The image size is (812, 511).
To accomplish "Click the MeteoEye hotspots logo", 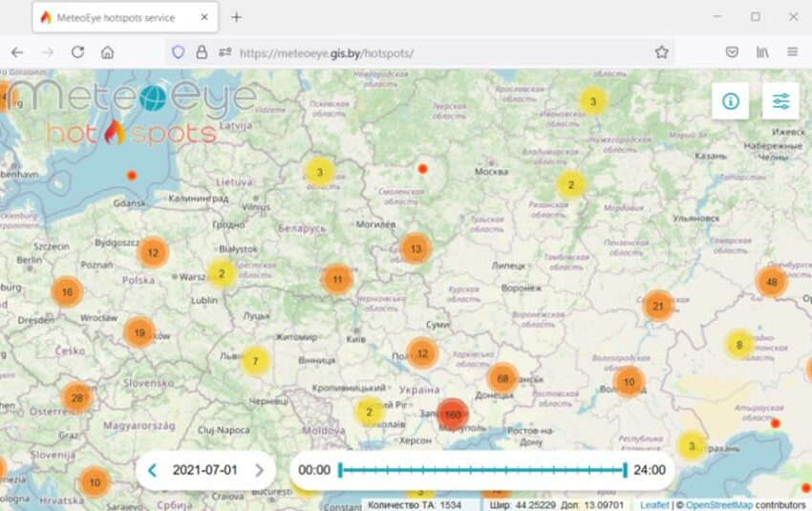I will [132, 112].
